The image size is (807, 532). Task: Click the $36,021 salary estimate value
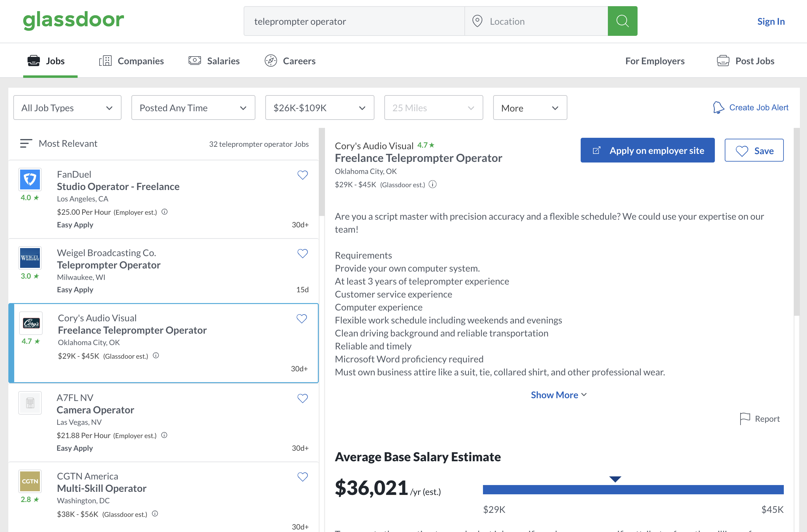click(371, 488)
